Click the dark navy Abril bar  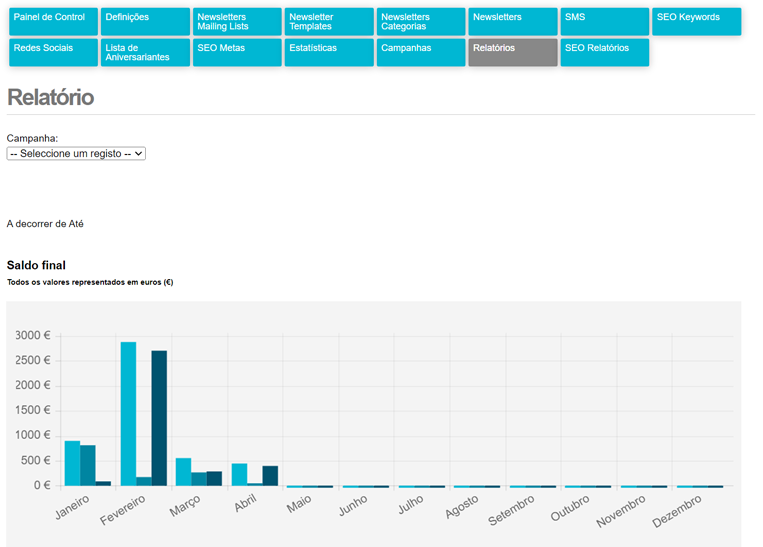(270, 476)
